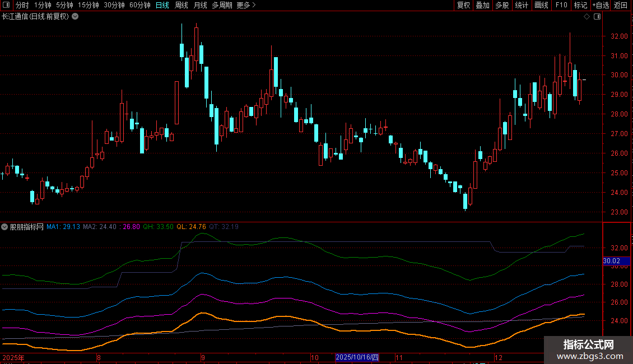This screenshot has width=633, height=364.
Task: Switch to the 日线 daily period
Action: tap(162, 5)
